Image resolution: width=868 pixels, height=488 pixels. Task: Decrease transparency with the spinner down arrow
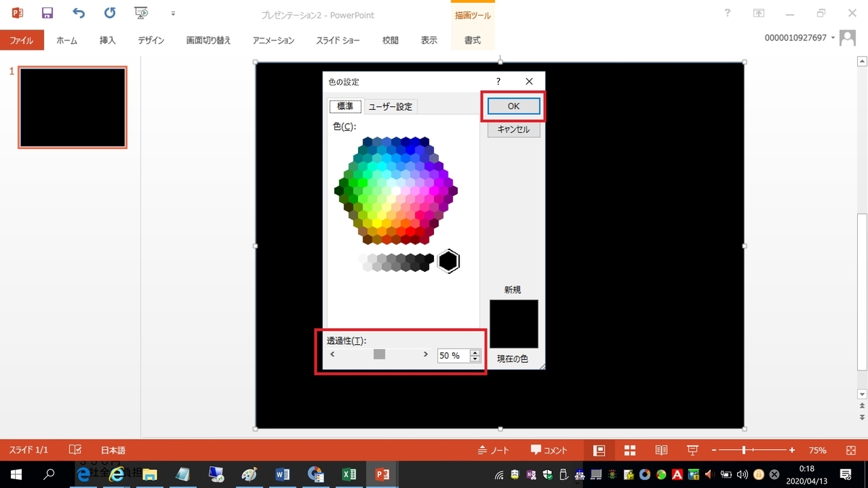[475, 359]
